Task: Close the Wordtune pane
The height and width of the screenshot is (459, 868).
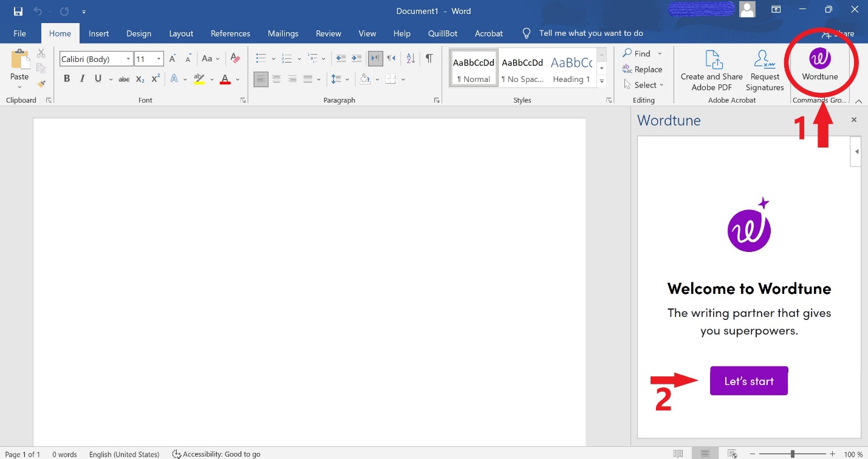Action: (854, 120)
